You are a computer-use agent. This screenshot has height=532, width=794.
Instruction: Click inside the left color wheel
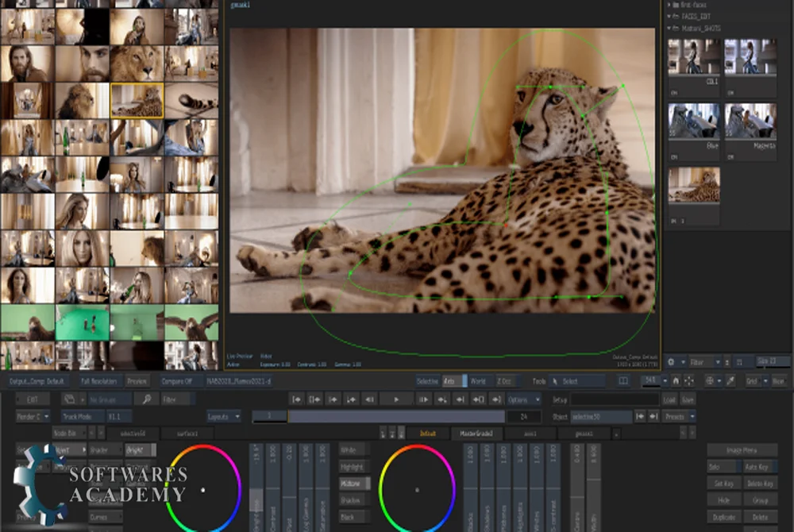[x=203, y=489]
